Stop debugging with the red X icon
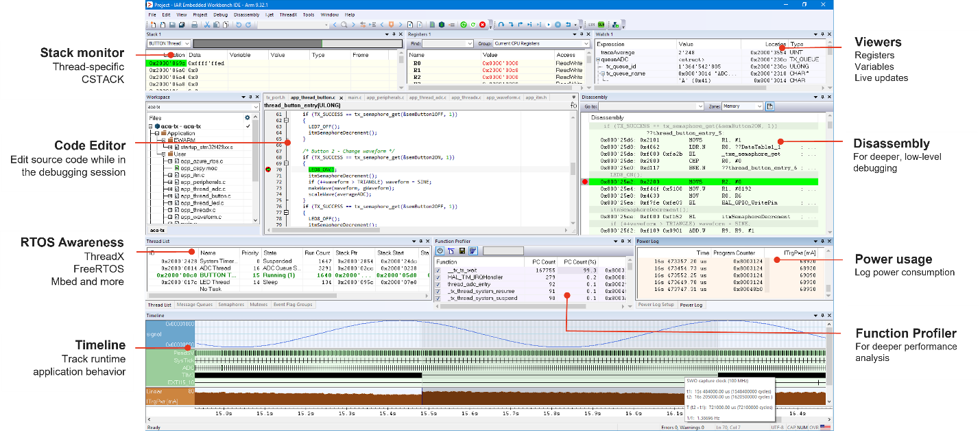 [482, 24]
